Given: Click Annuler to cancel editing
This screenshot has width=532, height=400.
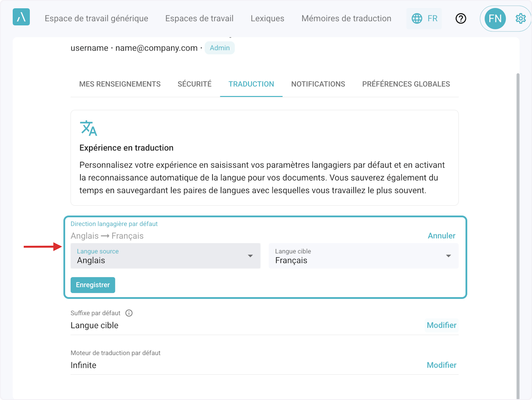Looking at the screenshot, I should tap(441, 236).
